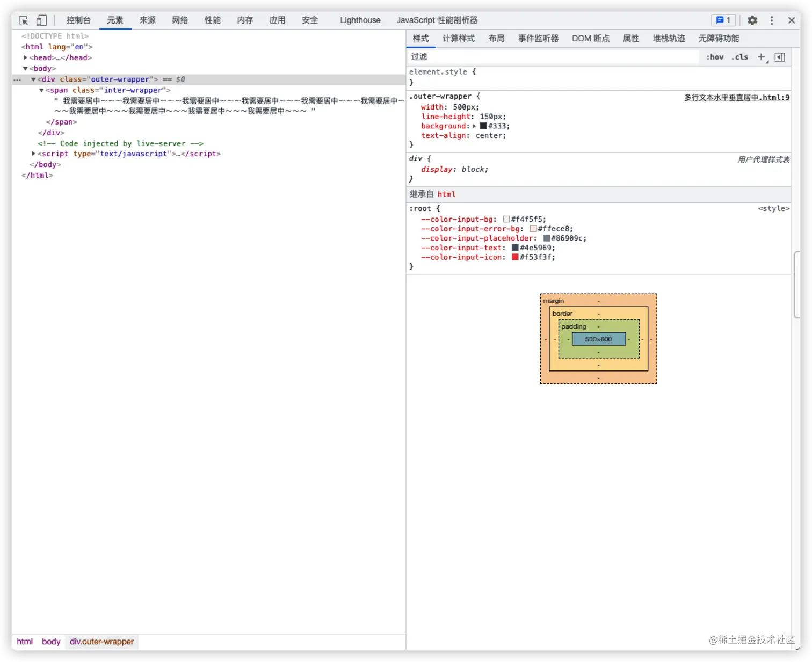The image size is (812, 662).
Task: Click the display: block declaration
Action: 454,170
